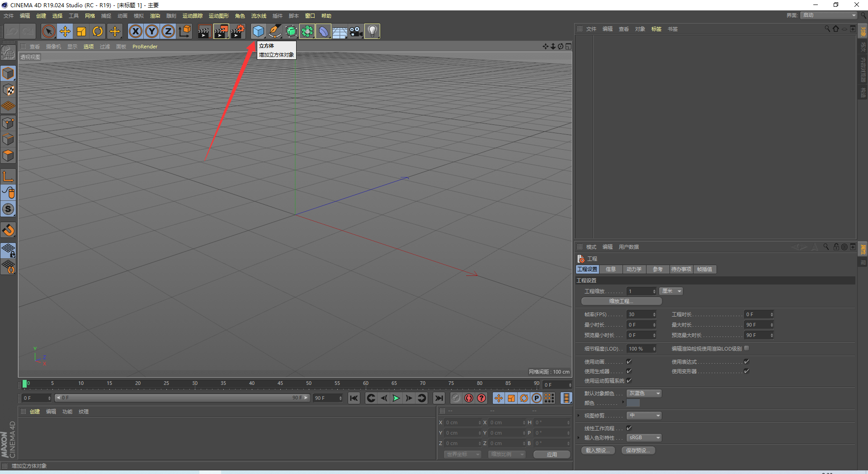Click the 颜色 swatch in project settings
The height and width of the screenshot is (474, 868).
pos(633,403)
